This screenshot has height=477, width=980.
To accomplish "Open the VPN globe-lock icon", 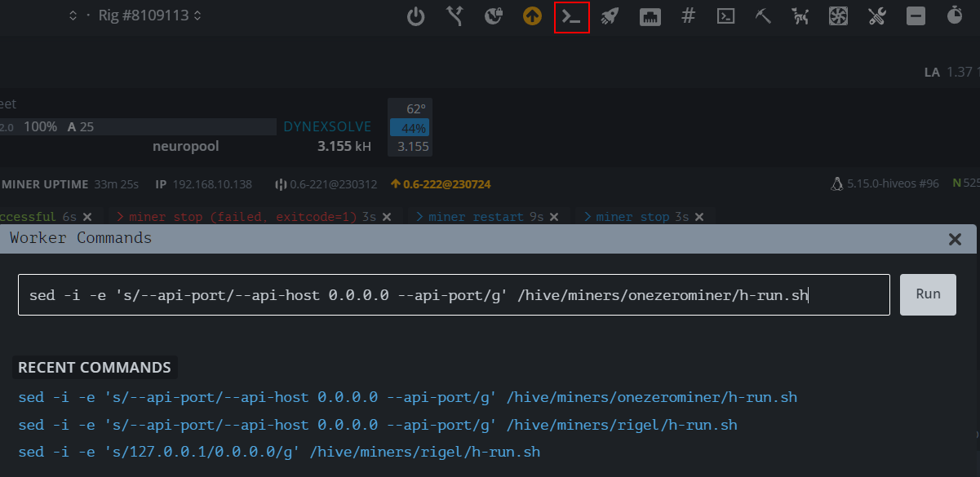I will [x=494, y=16].
